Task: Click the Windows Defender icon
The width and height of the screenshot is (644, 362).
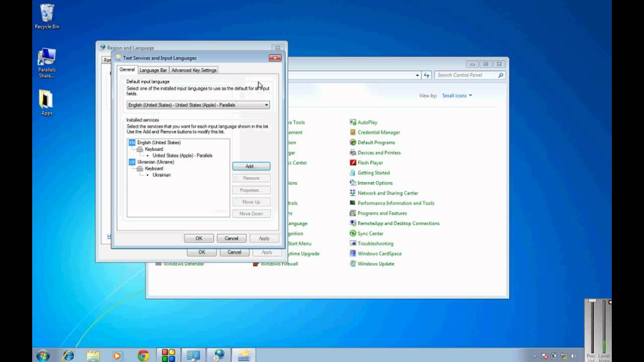Action: coord(158,264)
